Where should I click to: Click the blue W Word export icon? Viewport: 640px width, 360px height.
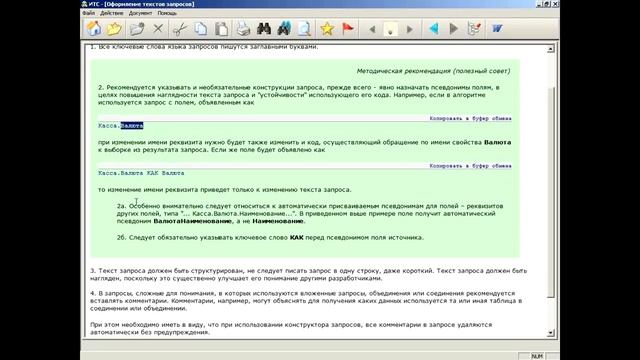pyautogui.click(x=497, y=29)
